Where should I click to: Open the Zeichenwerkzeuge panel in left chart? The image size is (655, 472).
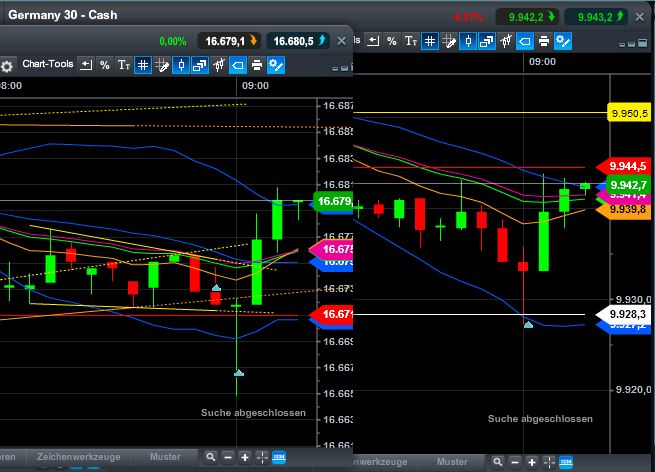pyautogui.click(x=78, y=457)
